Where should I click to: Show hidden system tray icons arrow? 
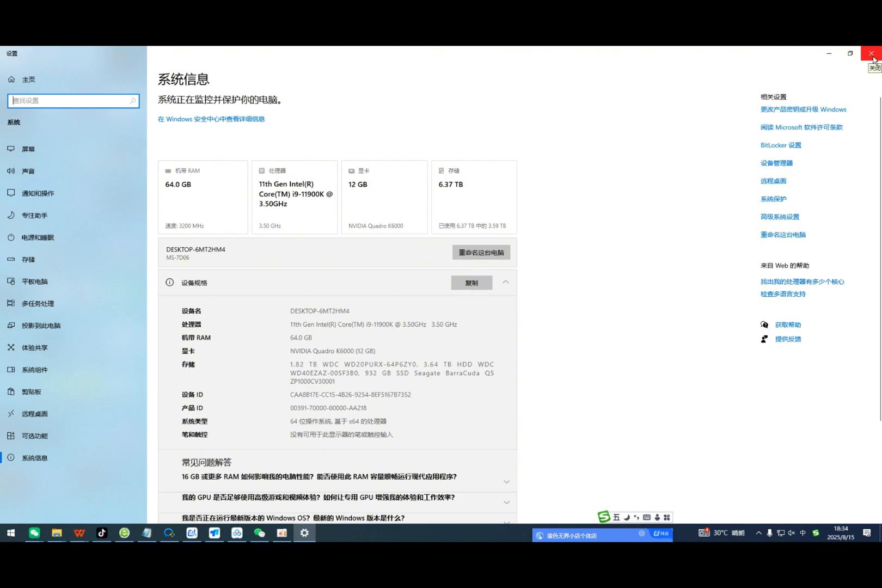758,533
